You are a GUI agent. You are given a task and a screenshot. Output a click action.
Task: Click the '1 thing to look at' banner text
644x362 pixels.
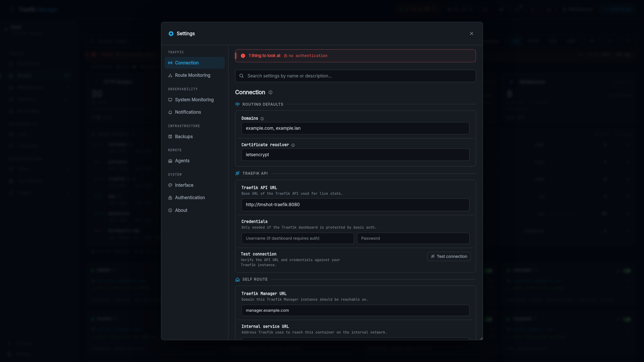(264, 56)
